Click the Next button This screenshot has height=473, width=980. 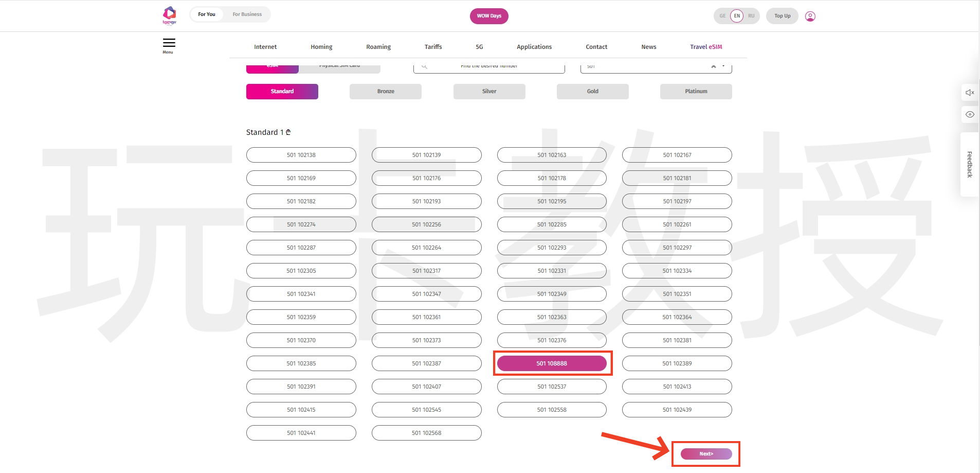click(706, 454)
